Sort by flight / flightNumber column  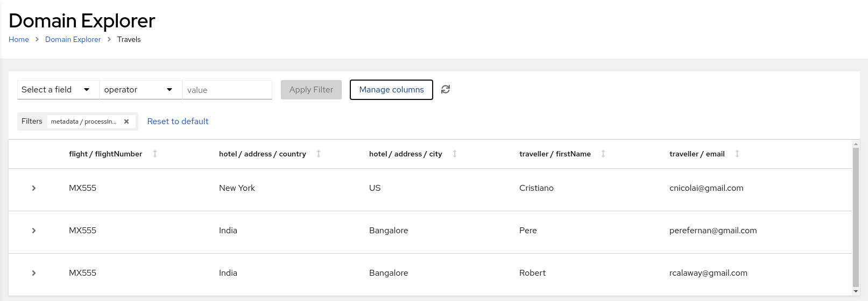(x=155, y=154)
